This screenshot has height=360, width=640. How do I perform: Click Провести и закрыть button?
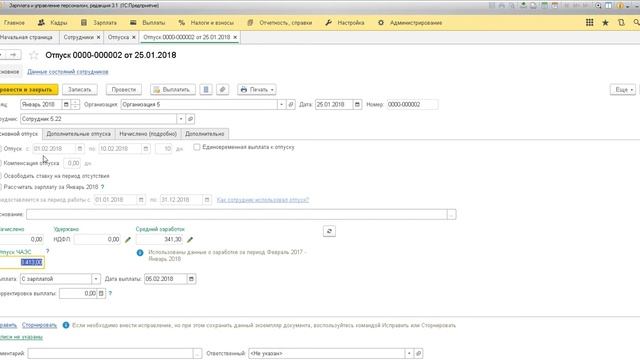28,89
